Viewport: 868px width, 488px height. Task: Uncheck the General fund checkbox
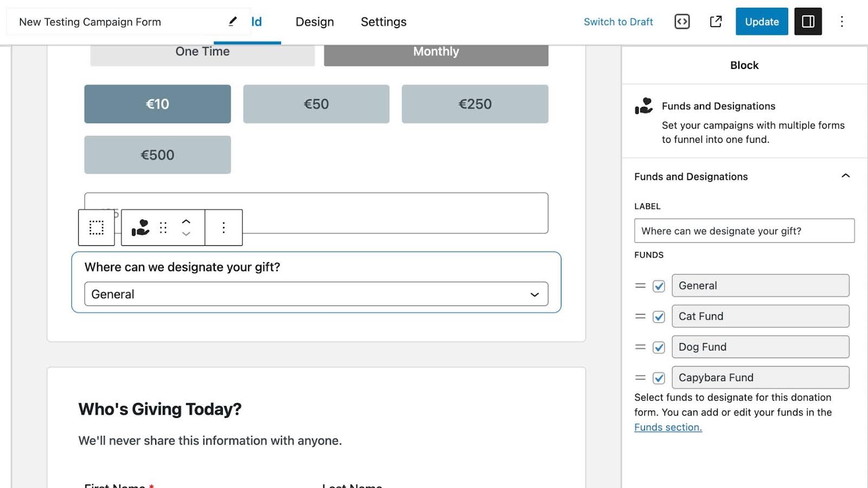pos(659,286)
